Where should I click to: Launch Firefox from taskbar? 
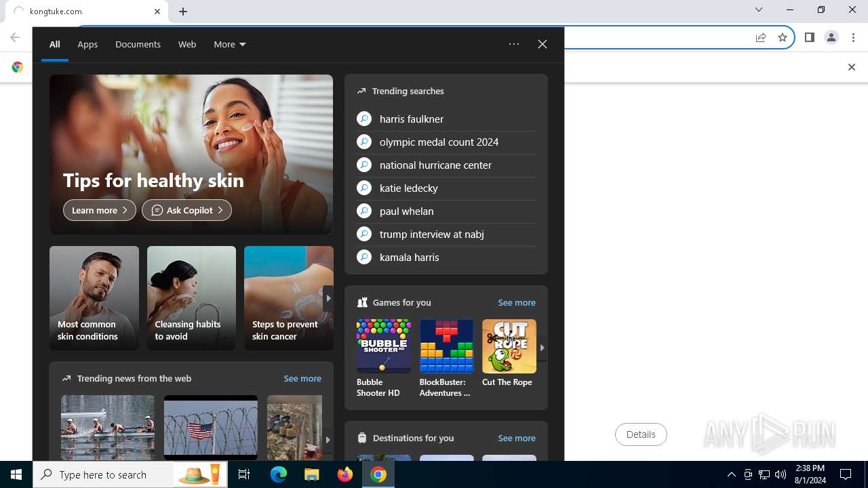point(345,474)
